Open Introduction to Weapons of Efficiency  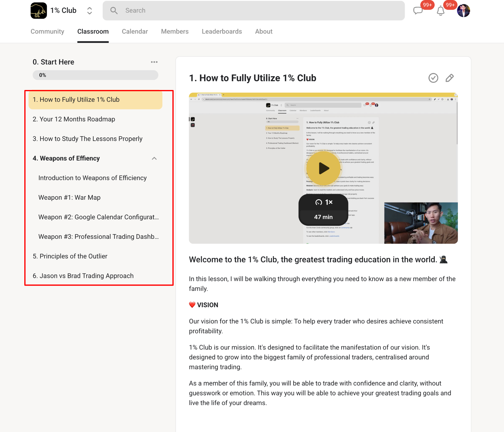(92, 178)
